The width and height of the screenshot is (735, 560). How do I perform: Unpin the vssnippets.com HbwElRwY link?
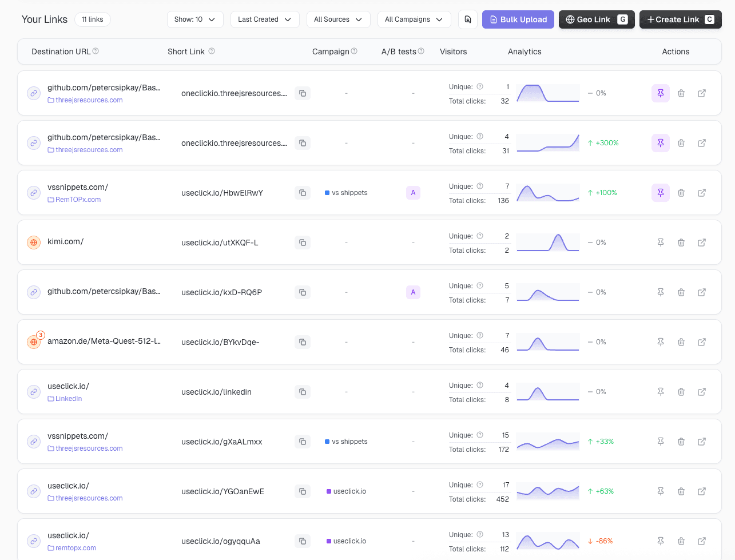(661, 193)
